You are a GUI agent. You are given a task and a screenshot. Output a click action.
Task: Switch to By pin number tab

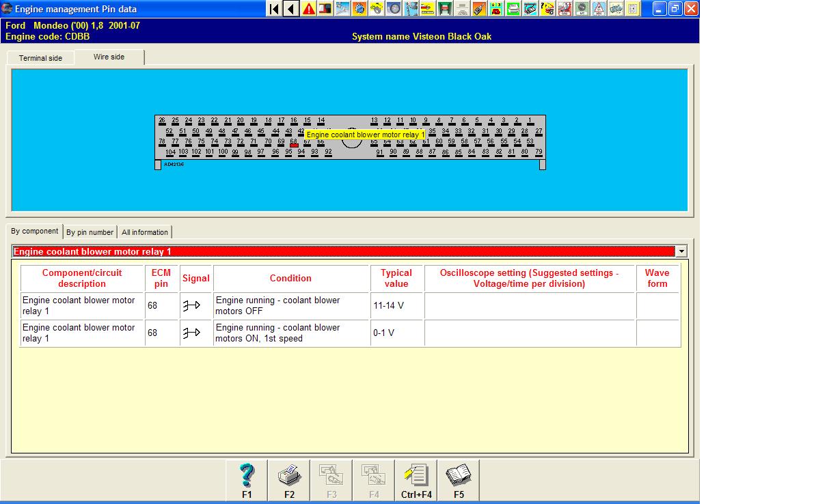[90, 232]
